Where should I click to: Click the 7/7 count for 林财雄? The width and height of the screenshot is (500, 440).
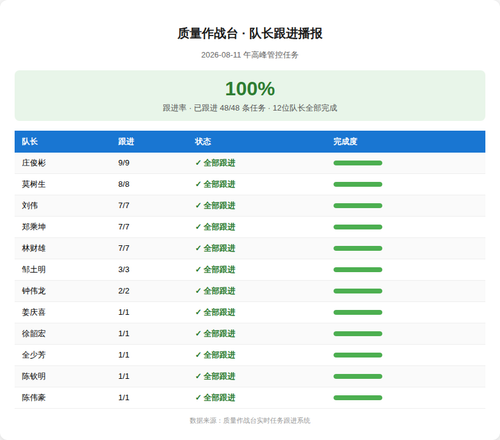point(124,248)
